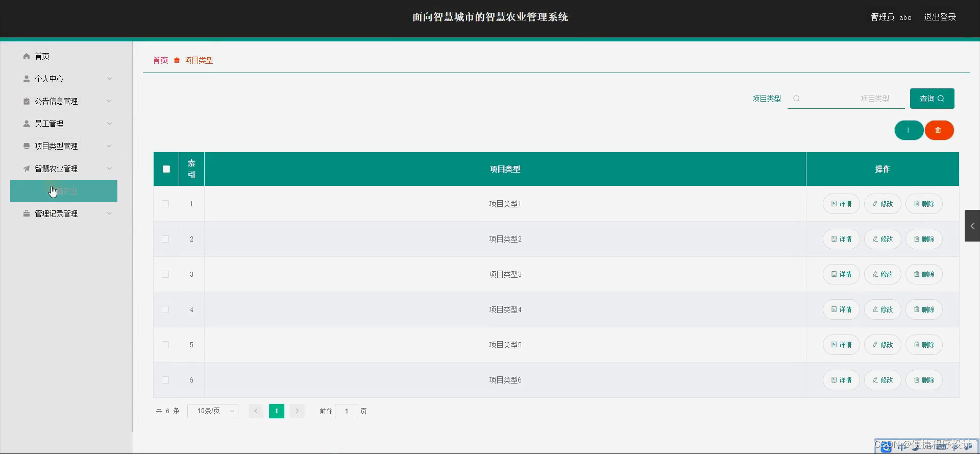Click the 首页 breadcrumb link
The image size is (980, 454).
[x=161, y=60]
